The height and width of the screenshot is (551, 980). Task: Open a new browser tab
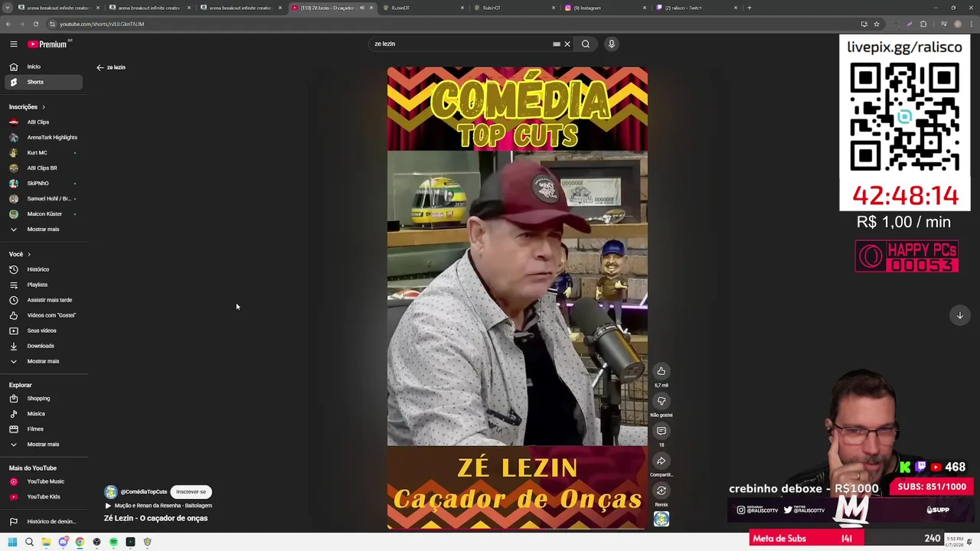[x=750, y=8]
